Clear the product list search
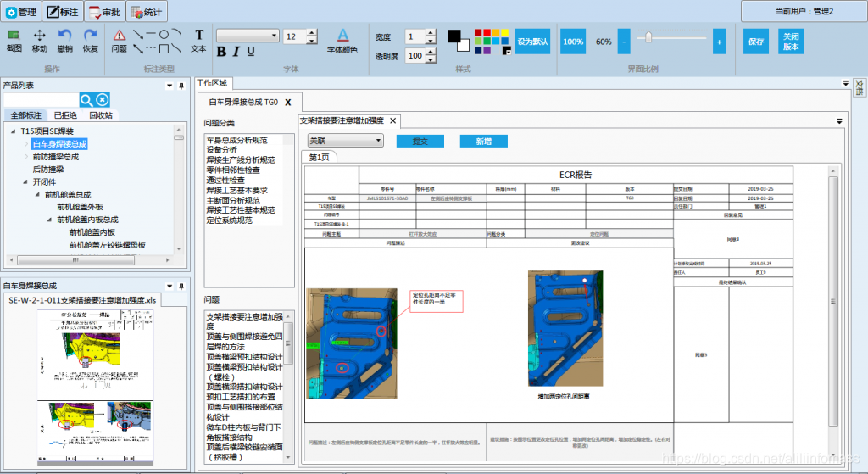 pyautogui.click(x=103, y=100)
